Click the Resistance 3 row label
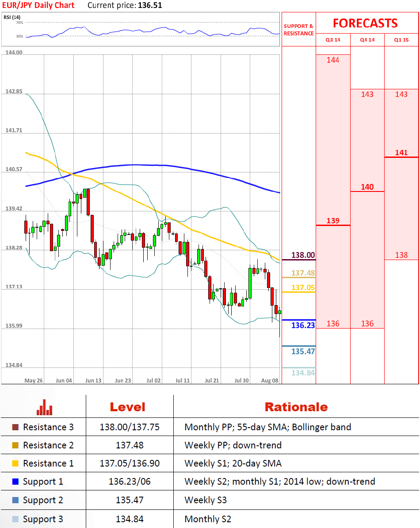The image size is (420, 528). (x=48, y=427)
